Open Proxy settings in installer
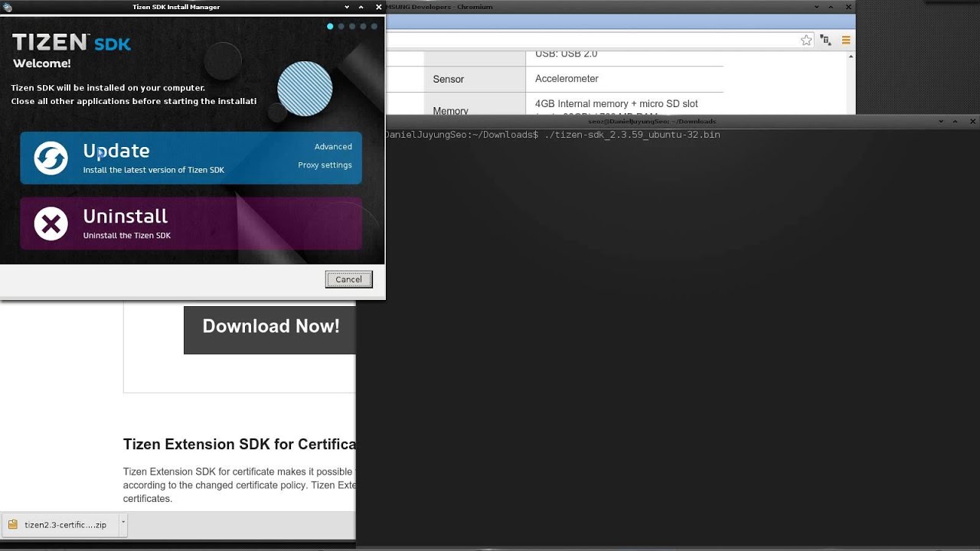 (325, 165)
